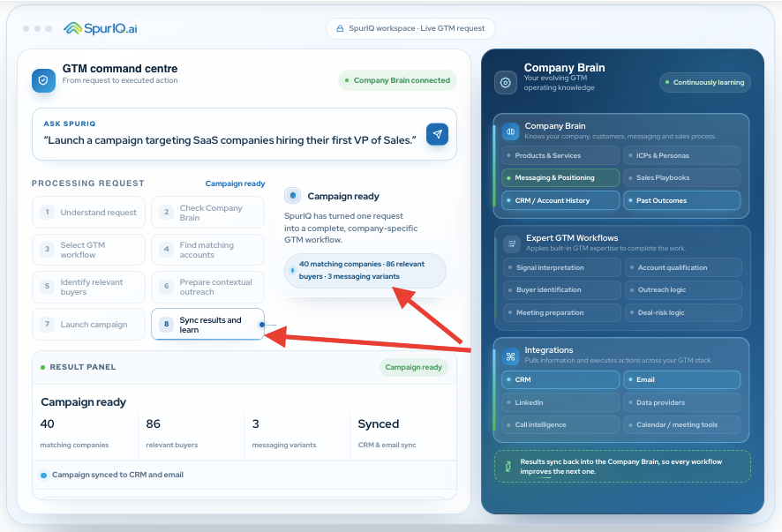Click the Company Brain gear icon

pyautogui.click(x=505, y=82)
